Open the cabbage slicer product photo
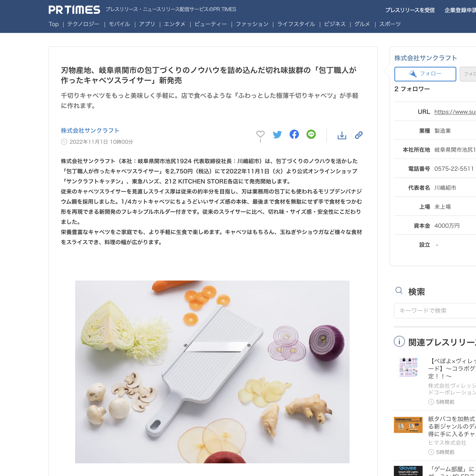 [x=212, y=372]
